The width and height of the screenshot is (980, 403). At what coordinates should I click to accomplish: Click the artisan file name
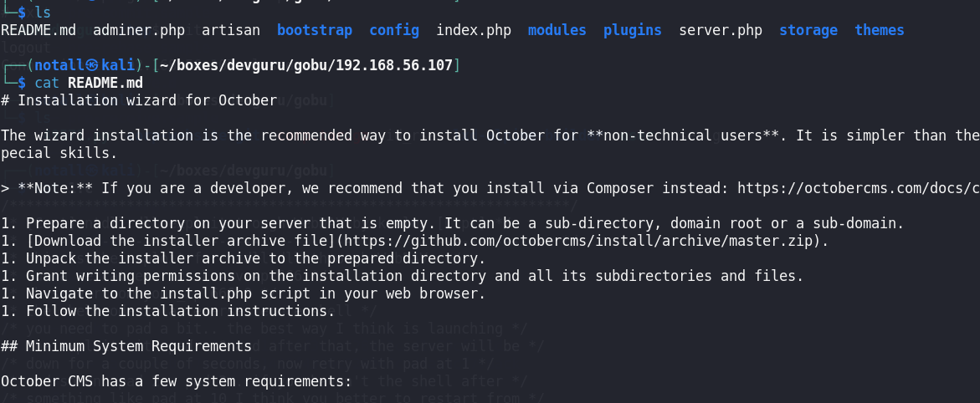click(x=230, y=30)
